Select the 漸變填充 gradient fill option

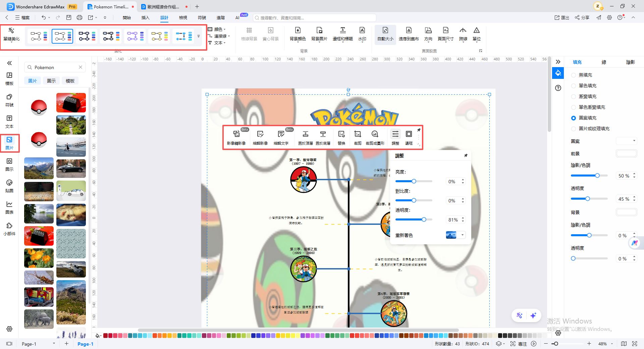(x=574, y=97)
